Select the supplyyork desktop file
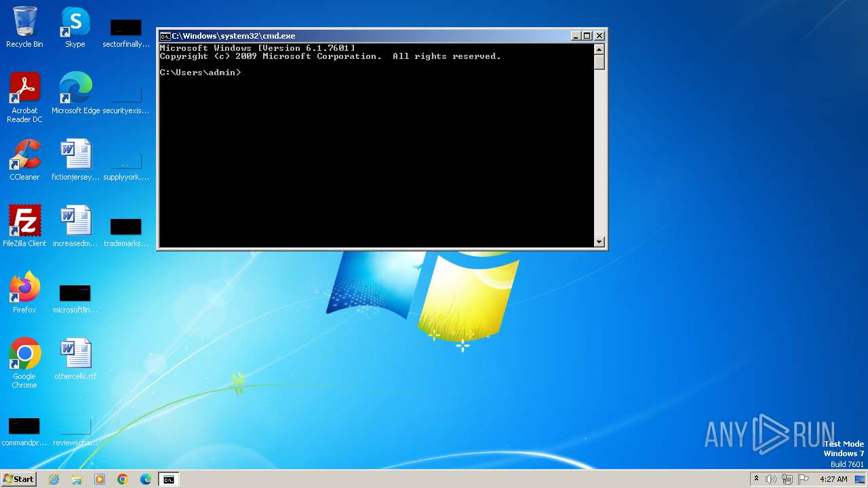 click(x=125, y=165)
